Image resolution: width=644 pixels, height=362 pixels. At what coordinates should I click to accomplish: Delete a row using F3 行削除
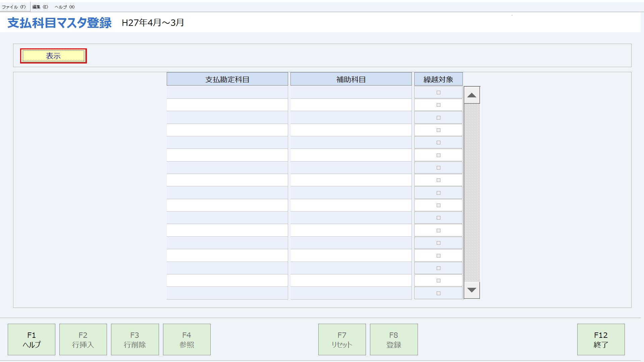click(x=135, y=339)
